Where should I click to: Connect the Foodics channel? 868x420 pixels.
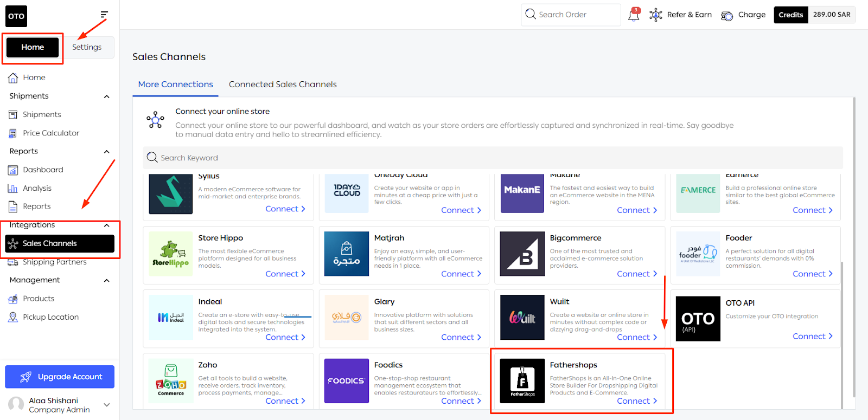click(x=461, y=401)
